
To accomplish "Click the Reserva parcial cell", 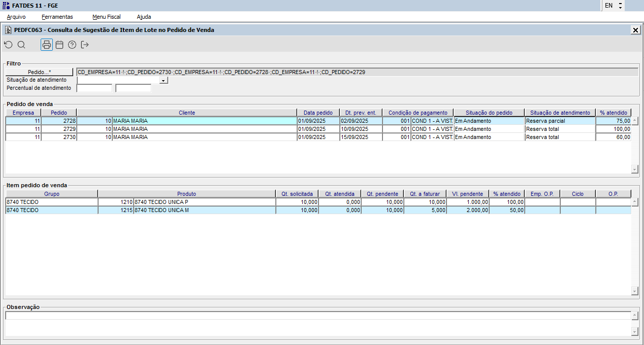I will coord(560,121).
